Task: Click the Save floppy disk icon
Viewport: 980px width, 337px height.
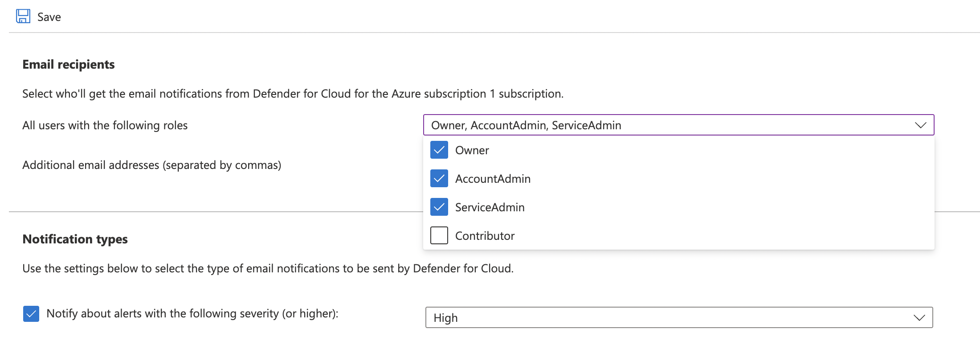Action: [23, 16]
